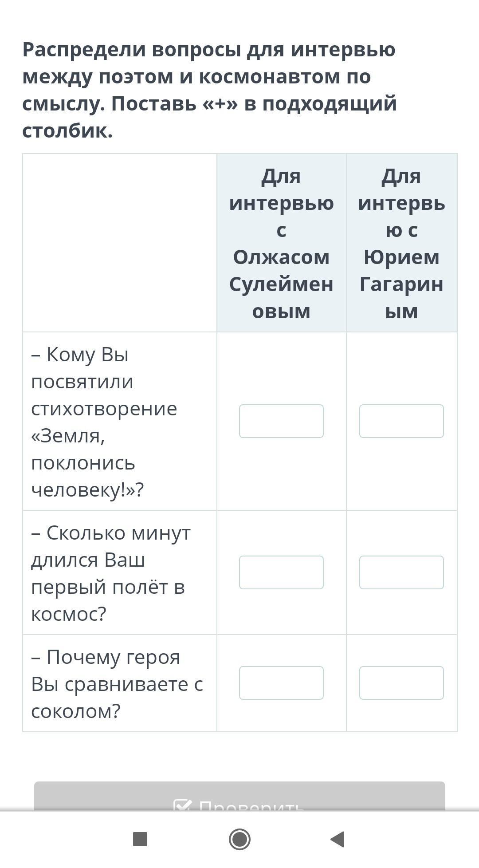The height and width of the screenshot is (868, 479).
Task: Tap the Android back triangle icon
Action: pyautogui.click(x=338, y=839)
